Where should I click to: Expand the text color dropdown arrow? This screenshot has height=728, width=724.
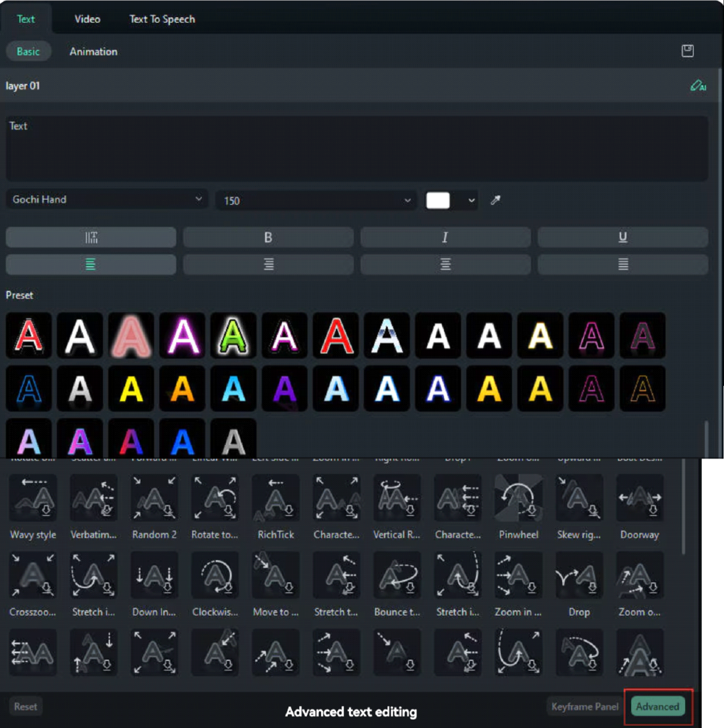click(x=471, y=200)
